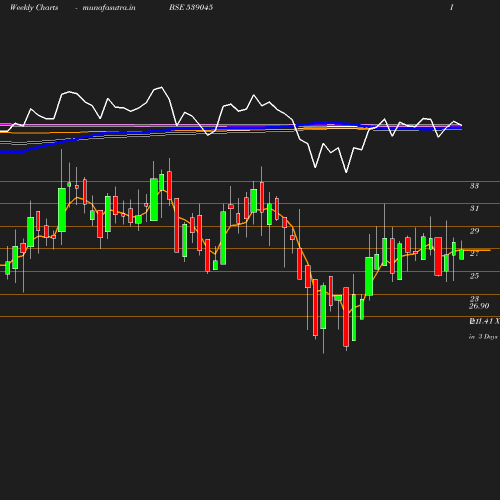Click the "in 3 Days" label
Image resolution: width=500 pixels, height=500 pixels.
pyautogui.click(x=483, y=337)
